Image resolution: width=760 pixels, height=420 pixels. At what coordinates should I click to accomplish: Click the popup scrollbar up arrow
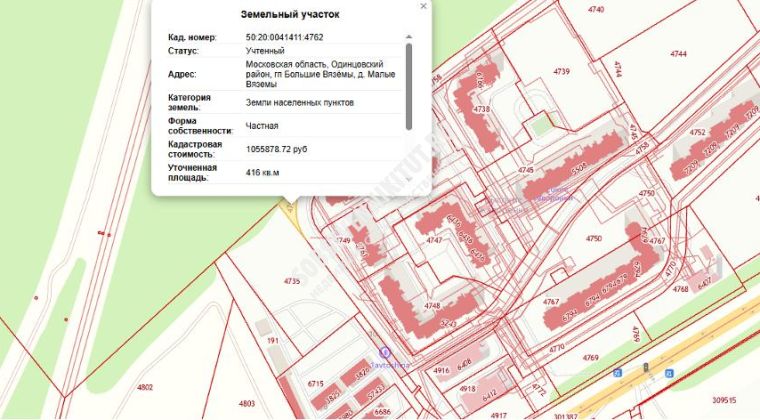click(409, 37)
